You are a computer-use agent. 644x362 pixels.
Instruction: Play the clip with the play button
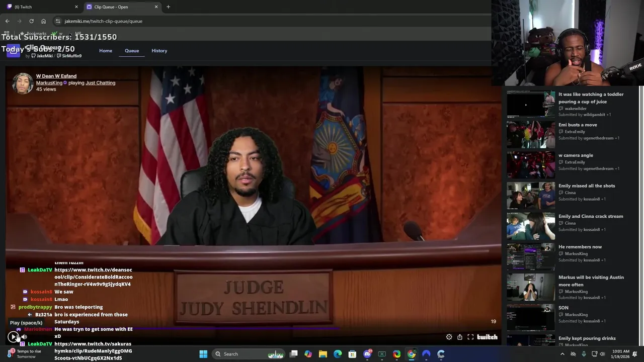click(x=13, y=337)
